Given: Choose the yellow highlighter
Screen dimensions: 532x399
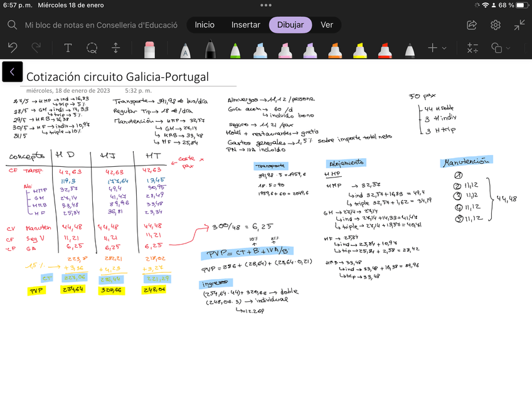Looking at the screenshot, I should pos(360,50).
